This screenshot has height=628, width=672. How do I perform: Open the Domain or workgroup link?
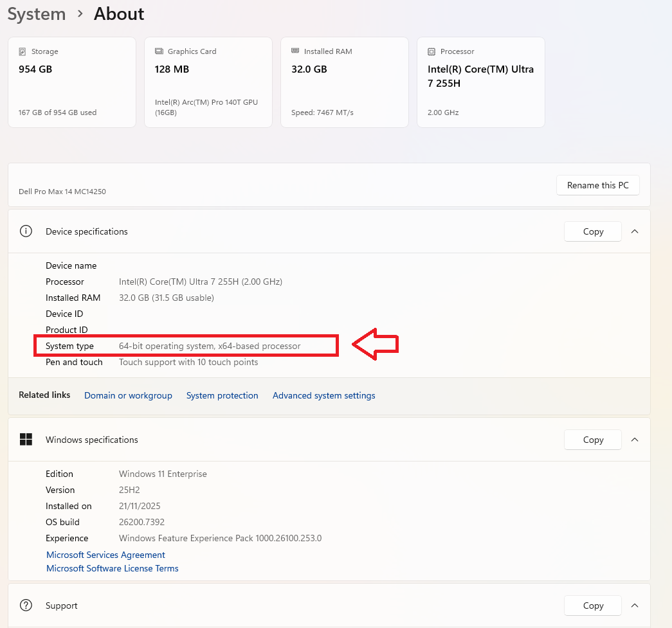128,395
